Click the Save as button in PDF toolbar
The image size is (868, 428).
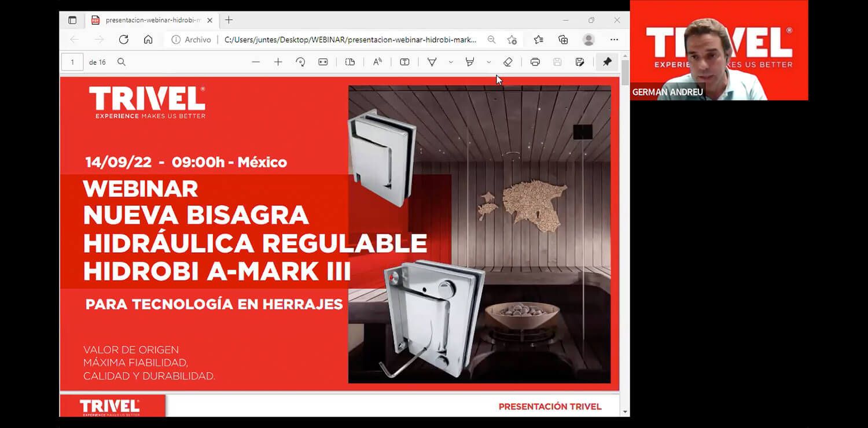(580, 62)
